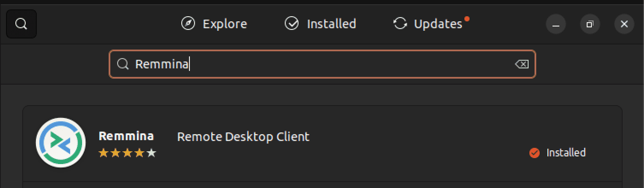Click the Installed status label for Remmina
The image size is (644, 188).
(x=566, y=153)
